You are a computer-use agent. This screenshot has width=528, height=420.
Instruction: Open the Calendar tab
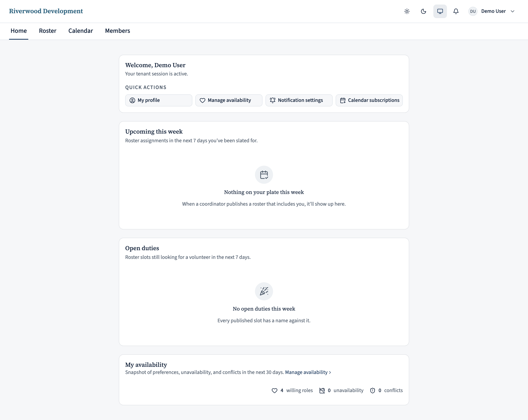(x=81, y=31)
